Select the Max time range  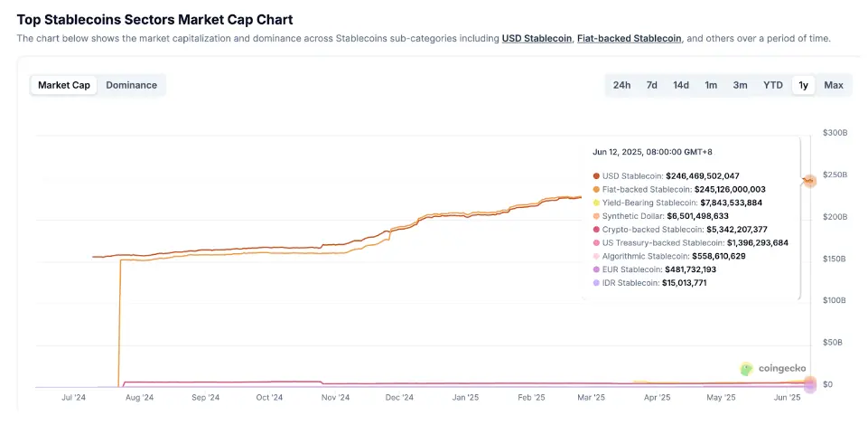833,85
